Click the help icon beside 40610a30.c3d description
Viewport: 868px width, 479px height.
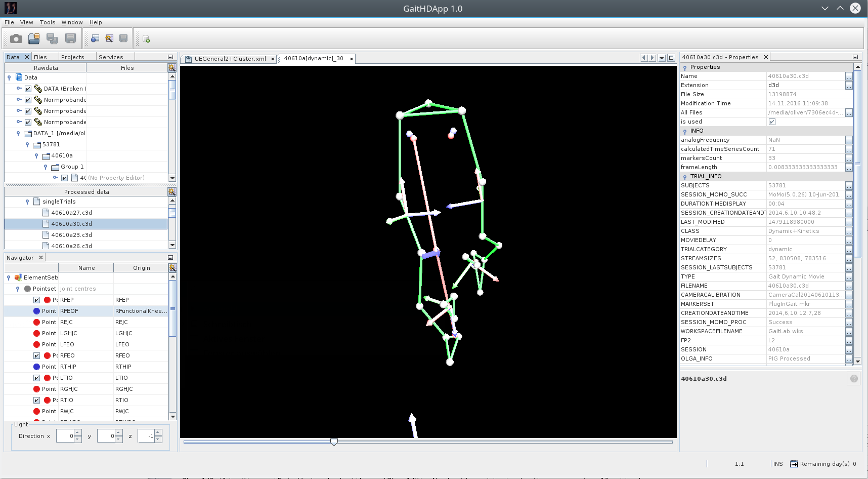click(853, 379)
